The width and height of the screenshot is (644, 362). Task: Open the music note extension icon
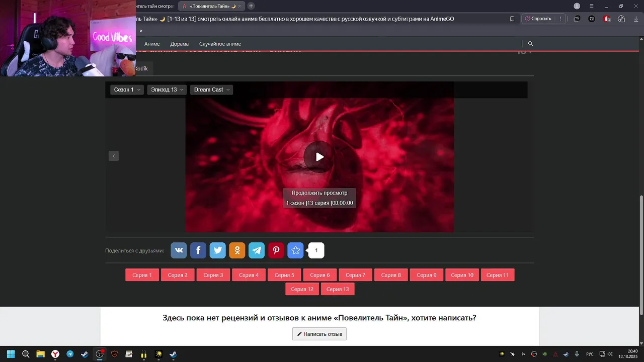(x=621, y=19)
